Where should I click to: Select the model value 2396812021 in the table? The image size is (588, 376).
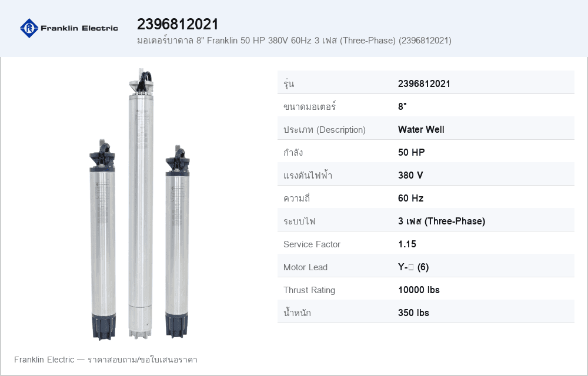[424, 83]
